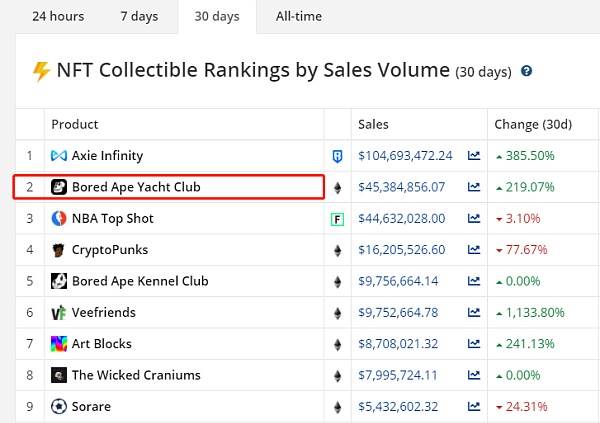Open the CryptoPunks sales chart icon

(474, 250)
